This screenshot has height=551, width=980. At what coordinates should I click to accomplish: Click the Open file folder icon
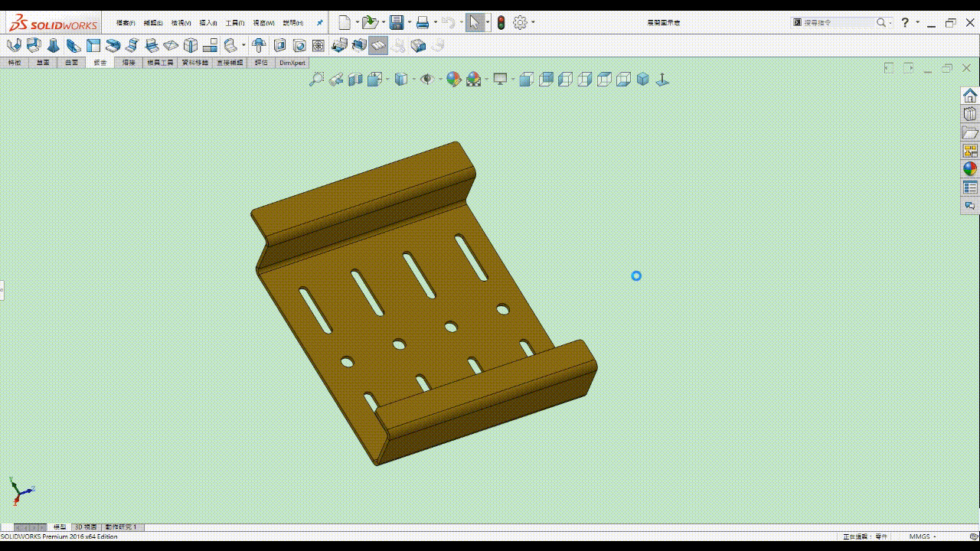[x=370, y=23]
